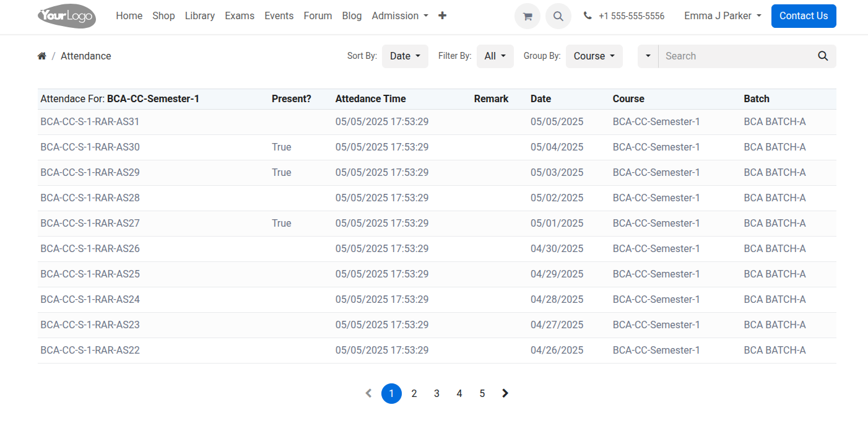Click True value in AS27 row
The image size is (868, 423).
pos(282,224)
